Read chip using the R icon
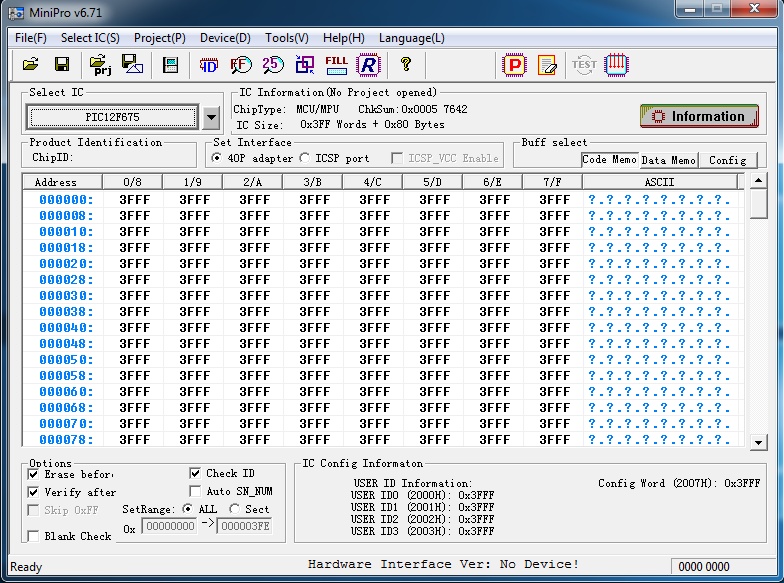Screen dimensions: 784x583 368,65
